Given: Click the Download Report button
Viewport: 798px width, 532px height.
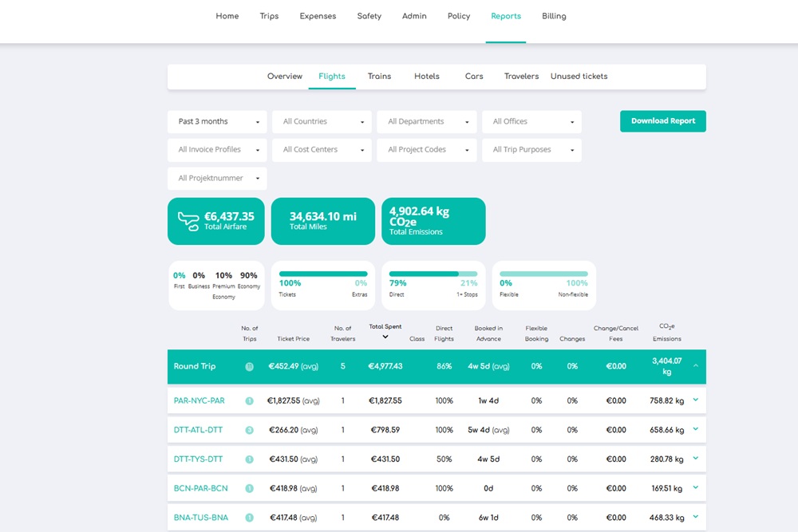Looking at the screenshot, I should [x=662, y=121].
